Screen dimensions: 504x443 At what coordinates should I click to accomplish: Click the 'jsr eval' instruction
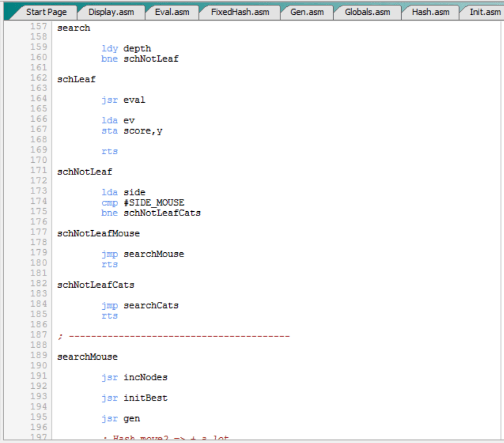pos(123,100)
